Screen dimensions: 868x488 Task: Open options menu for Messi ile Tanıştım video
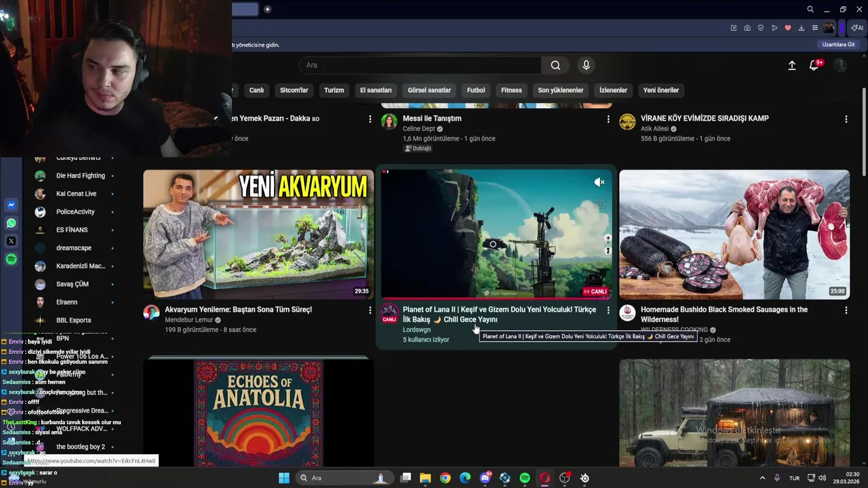coord(608,119)
